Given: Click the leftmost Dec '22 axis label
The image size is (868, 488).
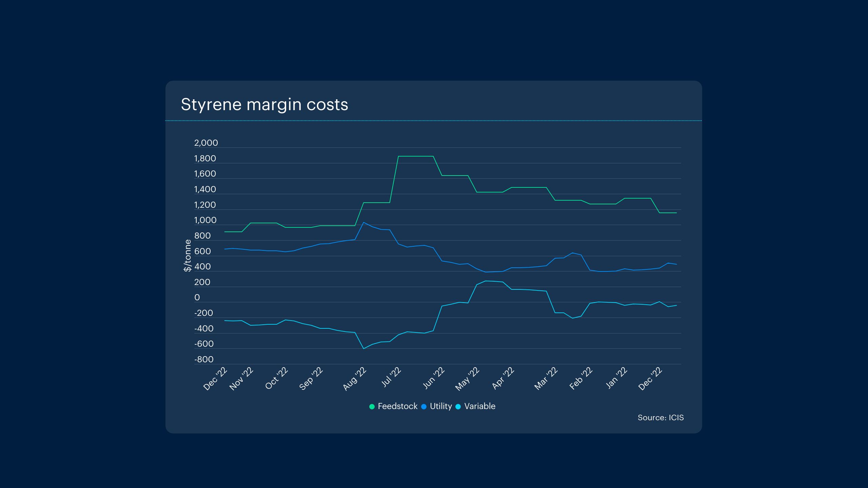Looking at the screenshot, I should (215, 379).
